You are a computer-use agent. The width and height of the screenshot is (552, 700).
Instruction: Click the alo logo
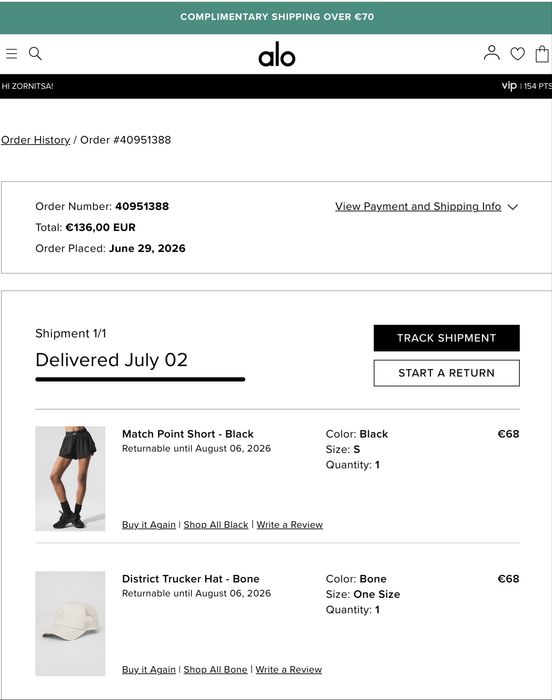coord(277,54)
